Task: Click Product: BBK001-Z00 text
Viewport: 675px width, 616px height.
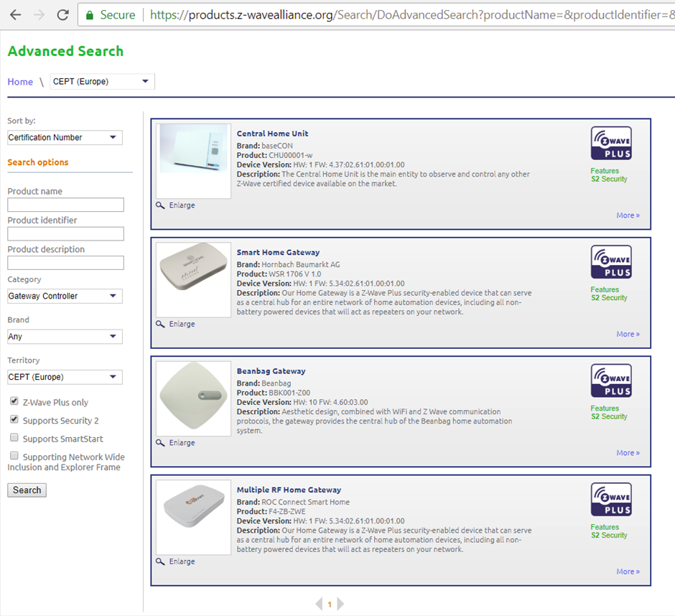Action: (274, 393)
